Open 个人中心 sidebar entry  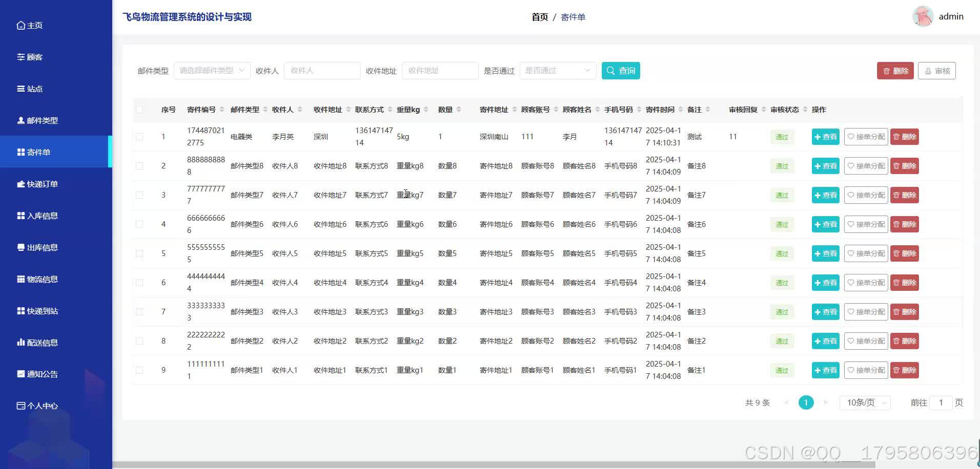point(37,406)
